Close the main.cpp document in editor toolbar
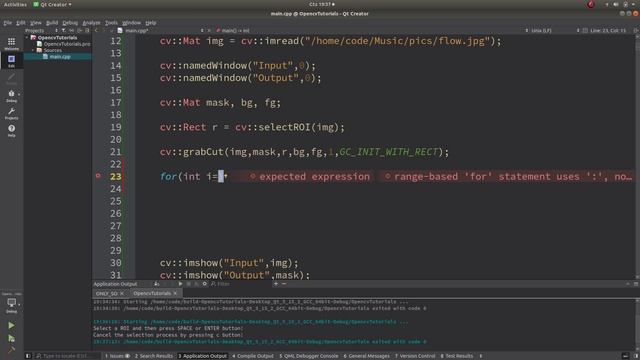The height and width of the screenshot is (360, 640). point(209,31)
